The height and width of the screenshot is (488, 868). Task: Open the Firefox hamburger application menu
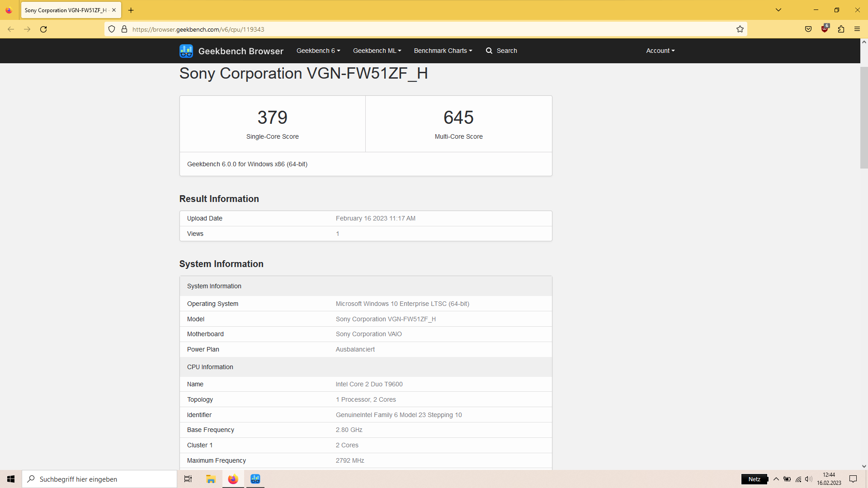[x=857, y=29]
